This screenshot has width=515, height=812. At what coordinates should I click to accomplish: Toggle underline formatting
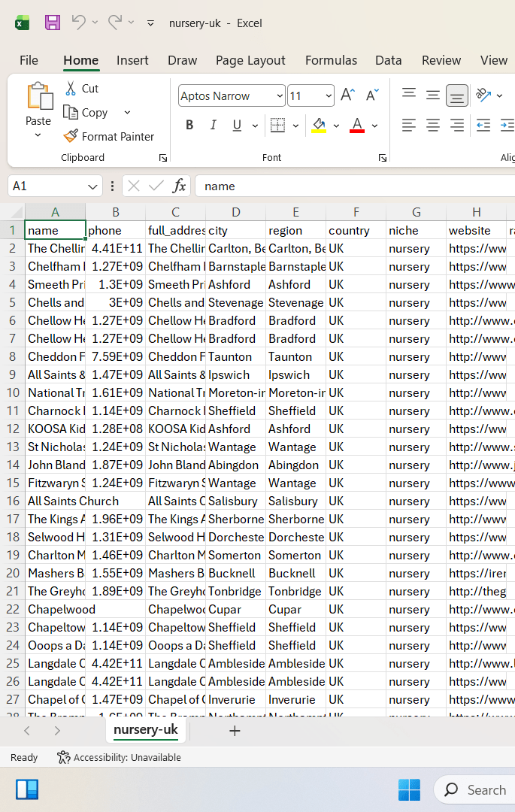point(237,125)
